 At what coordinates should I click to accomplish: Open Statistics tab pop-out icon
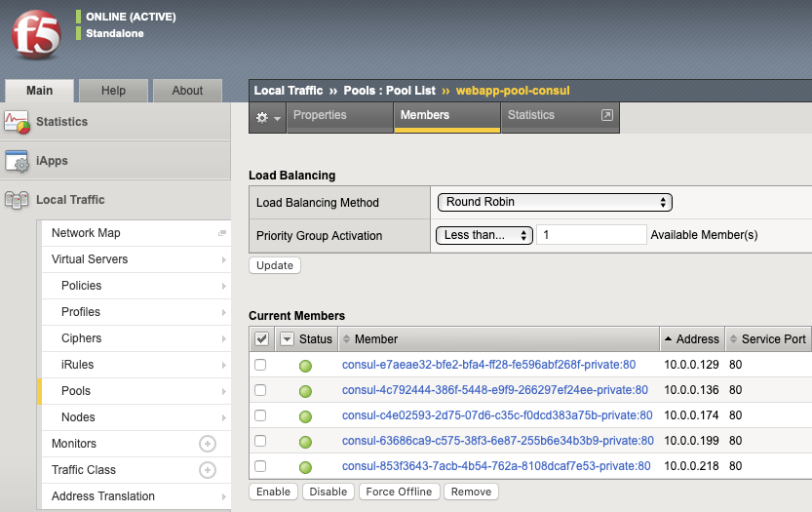point(607,115)
